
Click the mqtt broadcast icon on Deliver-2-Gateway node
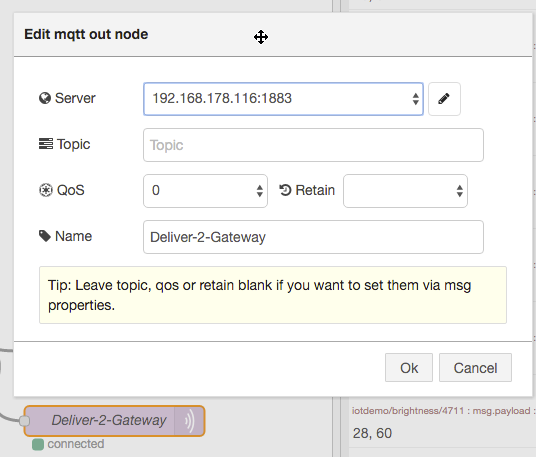[x=189, y=421]
